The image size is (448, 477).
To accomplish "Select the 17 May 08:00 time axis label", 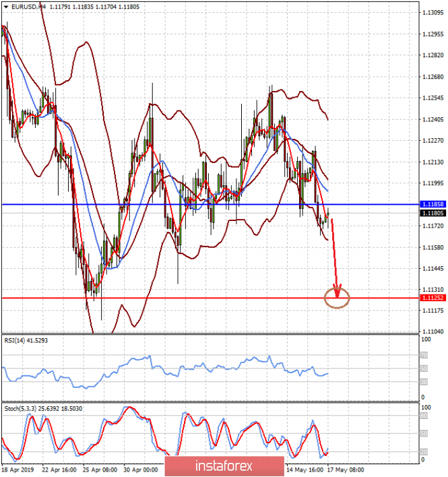I will click(x=346, y=470).
